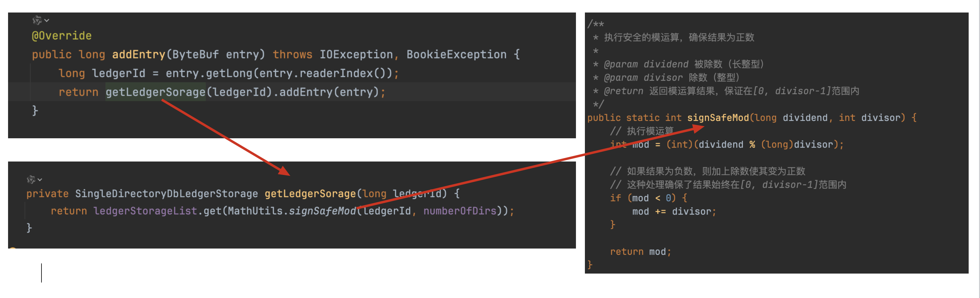Click the ByteBuf parameter type
This screenshot has width=980, height=298.
click(195, 54)
